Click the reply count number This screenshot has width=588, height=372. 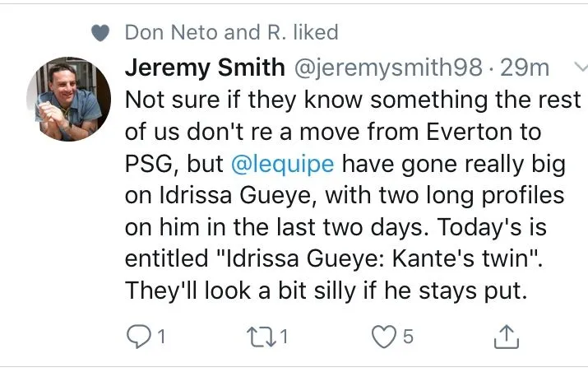pos(162,337)
